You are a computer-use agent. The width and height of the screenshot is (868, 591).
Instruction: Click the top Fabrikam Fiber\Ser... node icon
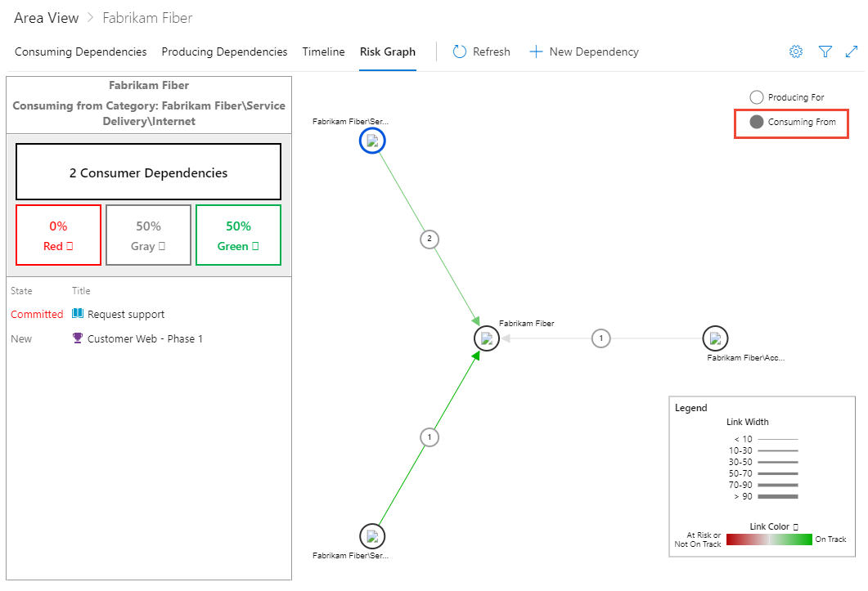[x=372, y=141]
